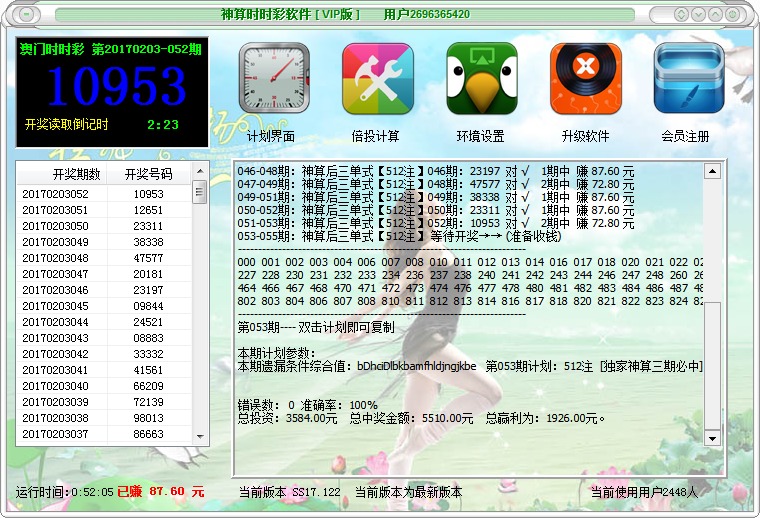The width and height of the screenshot is (760, 518).
Task: Click the 第053期 双击计划即可复制 line
Action: tap(316, 328)
